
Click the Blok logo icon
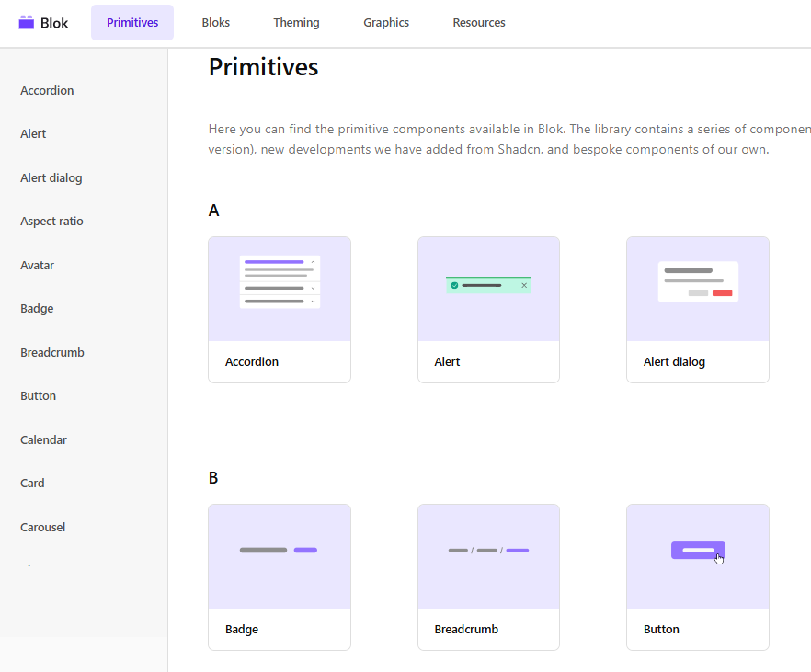click(27, 22)
